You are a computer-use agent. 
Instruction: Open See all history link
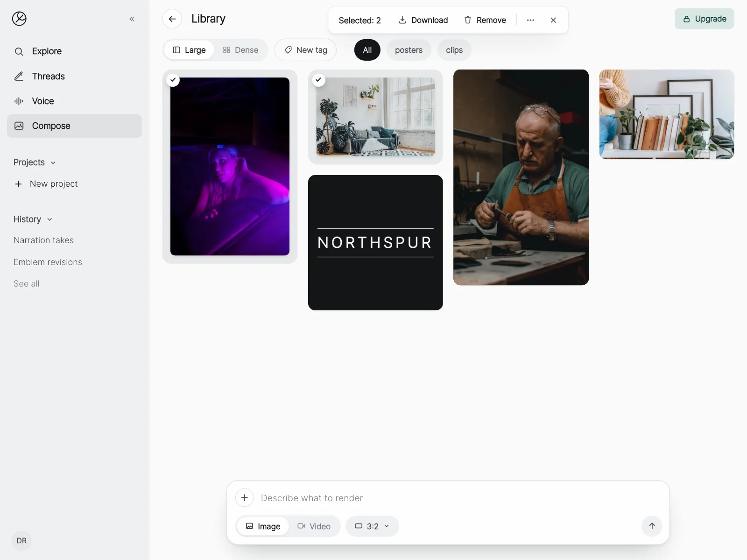click(27, 284)
